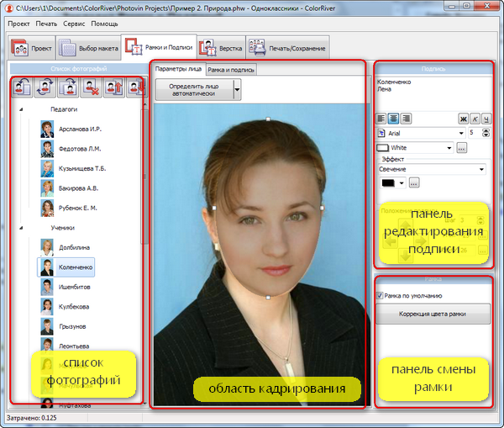The image size is (504, 428).
Task: Delete selected photo with red cross icon
Action: [x=91, y=87]
